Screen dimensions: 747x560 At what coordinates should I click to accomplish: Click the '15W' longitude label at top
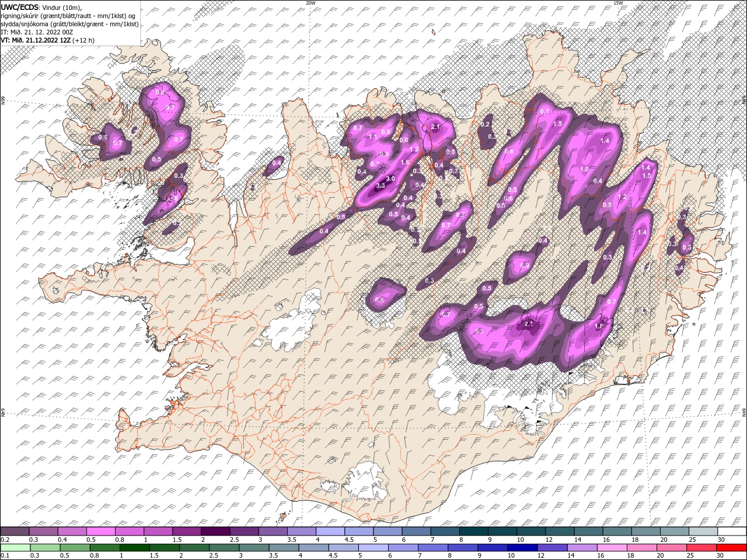(618, 3)
